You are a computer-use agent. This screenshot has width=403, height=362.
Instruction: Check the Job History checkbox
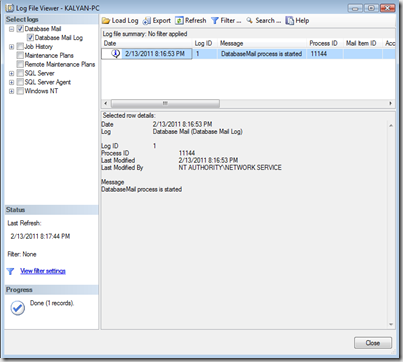(x=20, y=47)
